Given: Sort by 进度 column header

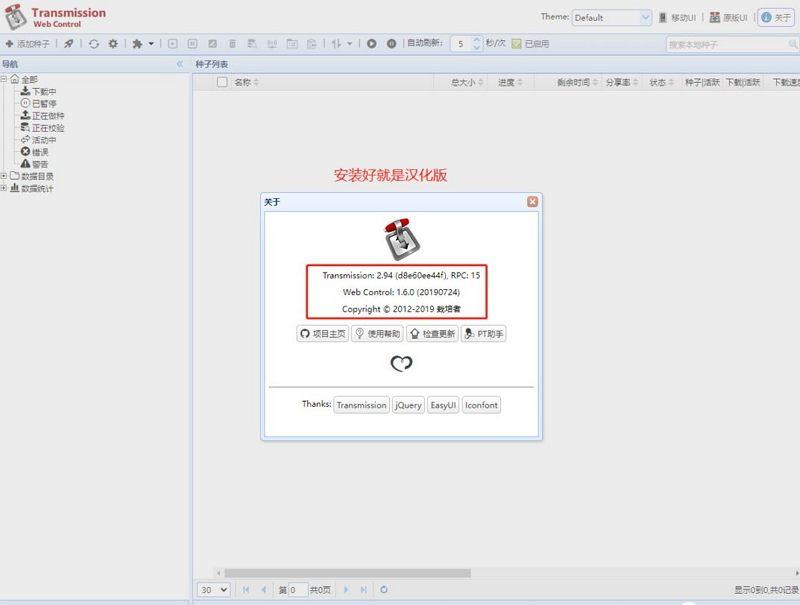Looking at the screenshot, I should [x=510, y=82].
